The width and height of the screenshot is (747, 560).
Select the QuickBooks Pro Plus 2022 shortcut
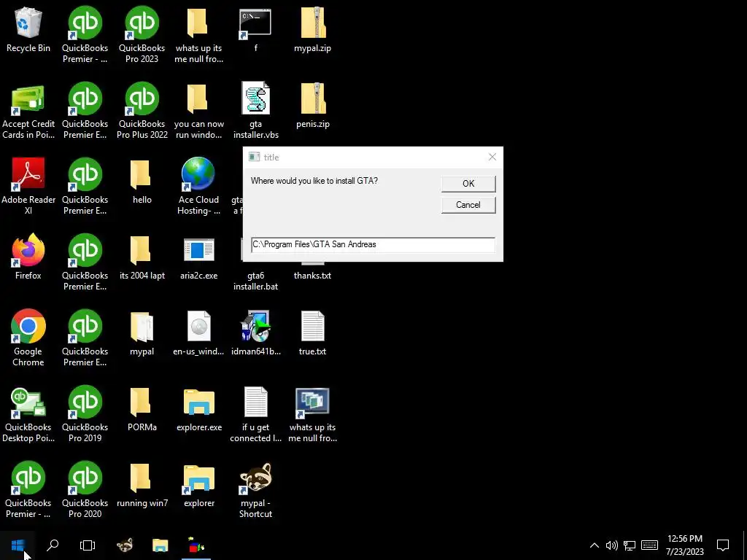tap(142, 111)
